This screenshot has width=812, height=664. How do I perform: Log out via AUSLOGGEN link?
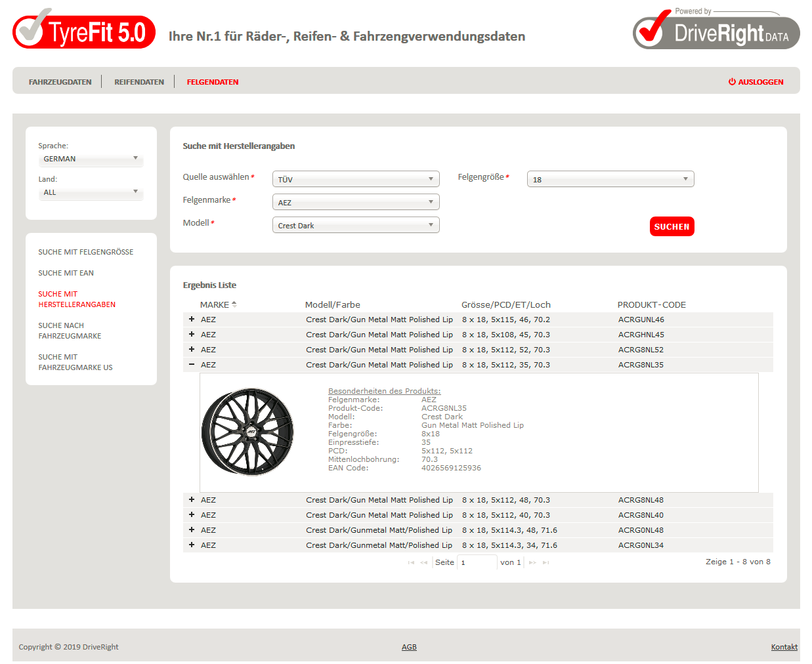coord(756,82)
